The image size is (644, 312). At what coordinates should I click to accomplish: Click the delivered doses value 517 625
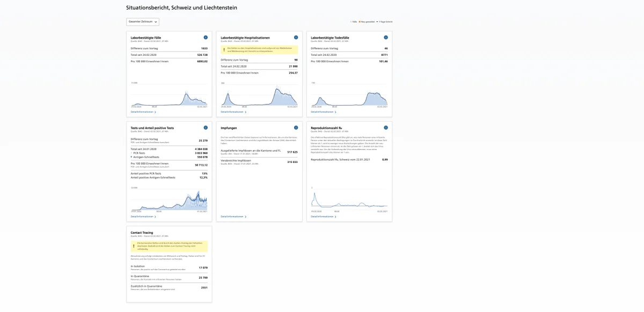point(292,152)
